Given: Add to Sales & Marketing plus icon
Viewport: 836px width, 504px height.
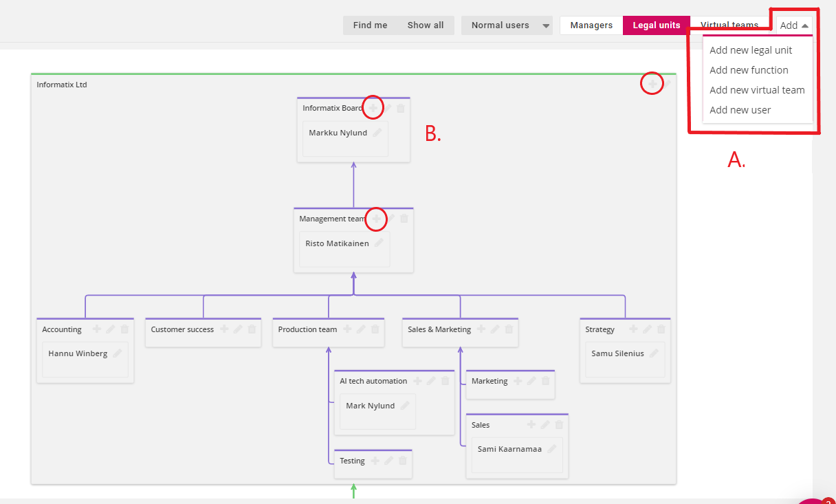Looking at the screenshot, I should [481, 329].
